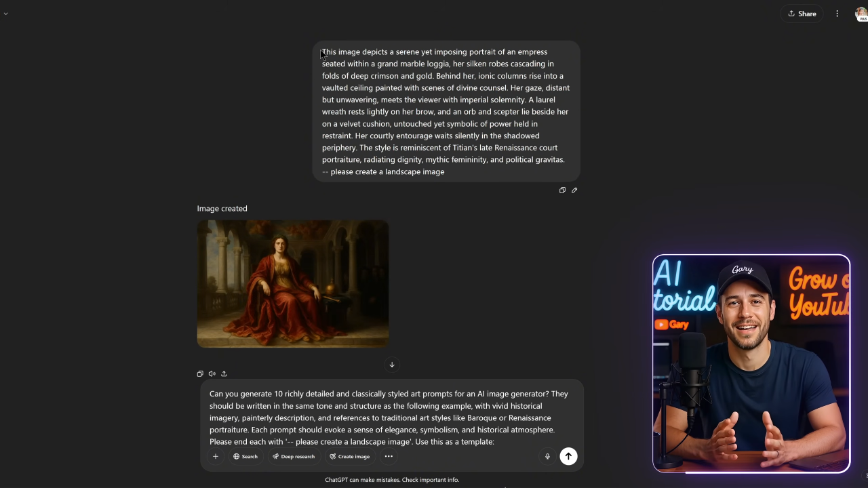The height and width of the screenshot is (488, 868).
Task: Click inside the message composer text field
Action: coord(389,418)
